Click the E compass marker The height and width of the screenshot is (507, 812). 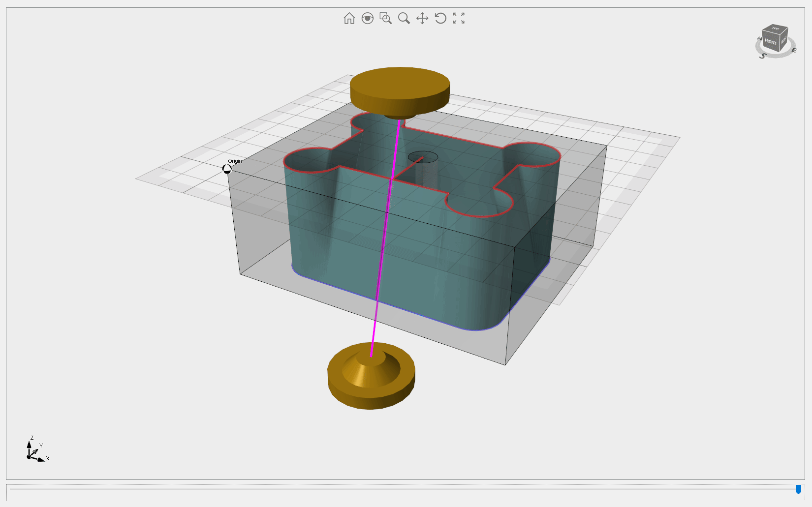pyautogui.click(x=793, y=50)
